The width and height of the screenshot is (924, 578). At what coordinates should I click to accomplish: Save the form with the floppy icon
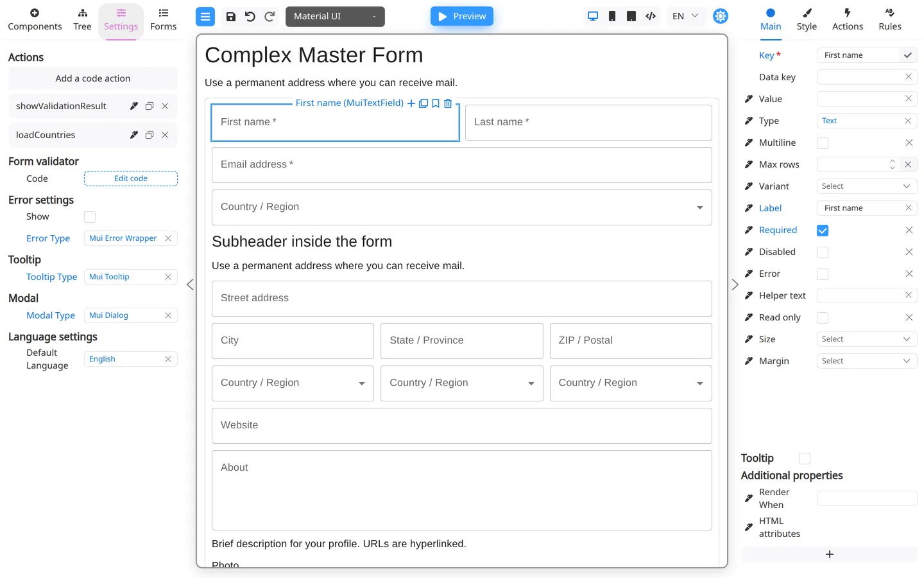click(231, 17)
